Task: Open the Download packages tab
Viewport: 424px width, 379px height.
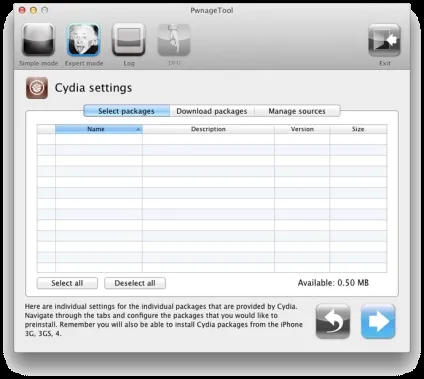Action: click(212, 111)
